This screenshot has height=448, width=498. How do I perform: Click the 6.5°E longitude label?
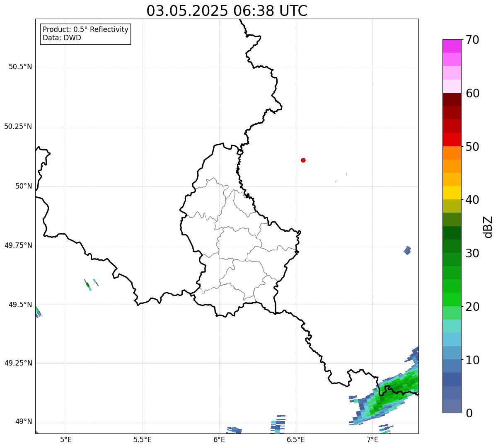[x=296, y=440]
